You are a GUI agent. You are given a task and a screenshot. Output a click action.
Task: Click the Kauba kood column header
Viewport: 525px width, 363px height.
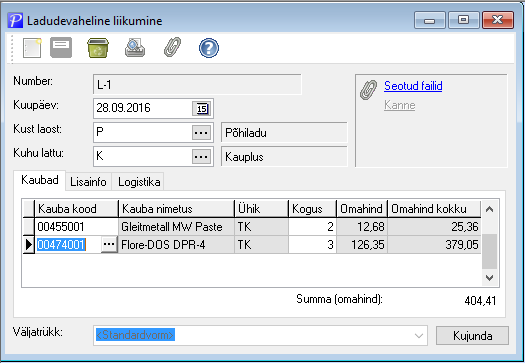(76, 209)
